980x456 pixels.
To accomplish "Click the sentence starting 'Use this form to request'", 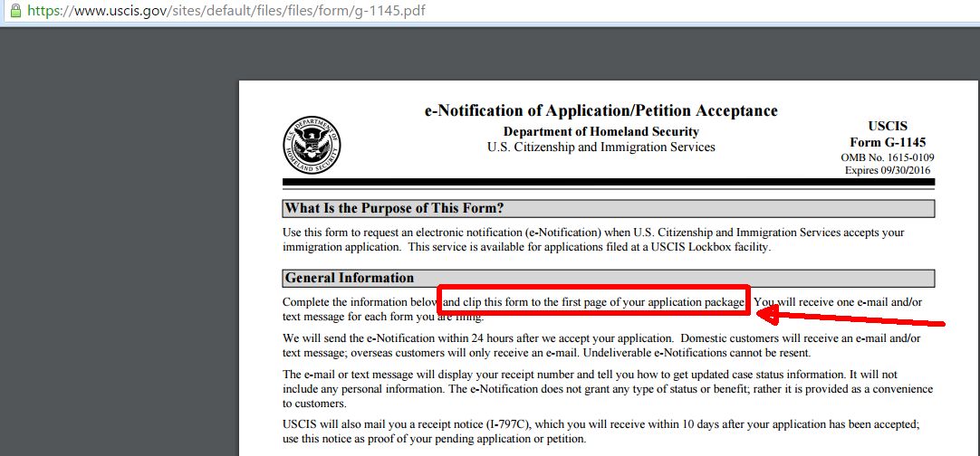I will point(593,233).
